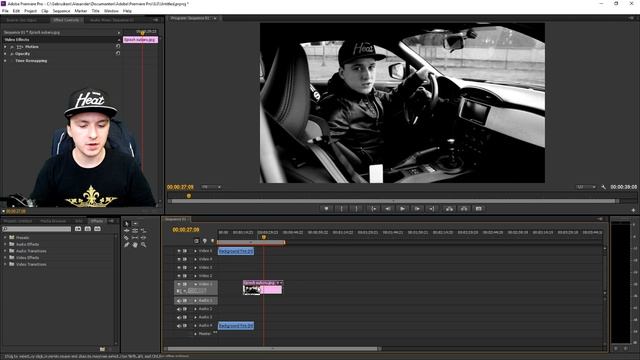Open the program monitor zoom level dropdown
Screen dimensions: 640x360
(x=211, y=187)
